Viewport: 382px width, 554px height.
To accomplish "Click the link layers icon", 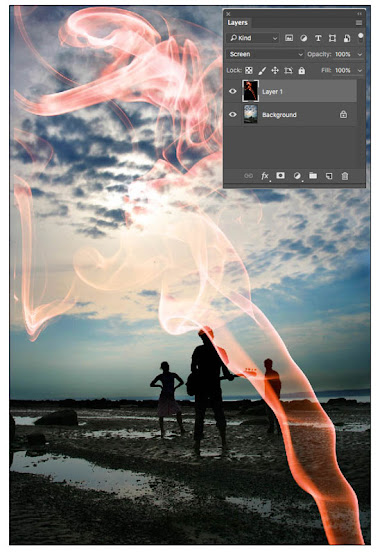I will pyautogui.click(x=248, y=176).
